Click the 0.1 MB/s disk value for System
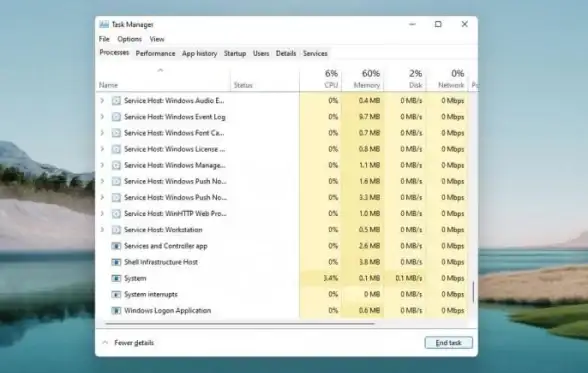The image size is (588, 373). pos(409,278)
